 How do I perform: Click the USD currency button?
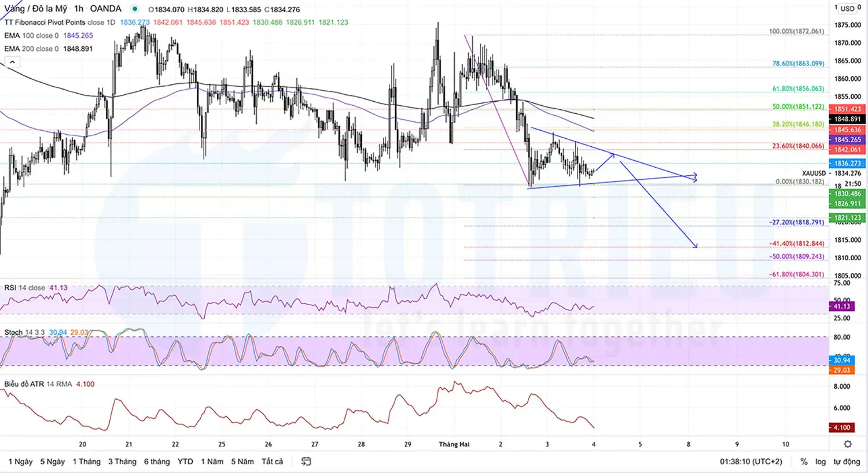[x=847, y=9]
